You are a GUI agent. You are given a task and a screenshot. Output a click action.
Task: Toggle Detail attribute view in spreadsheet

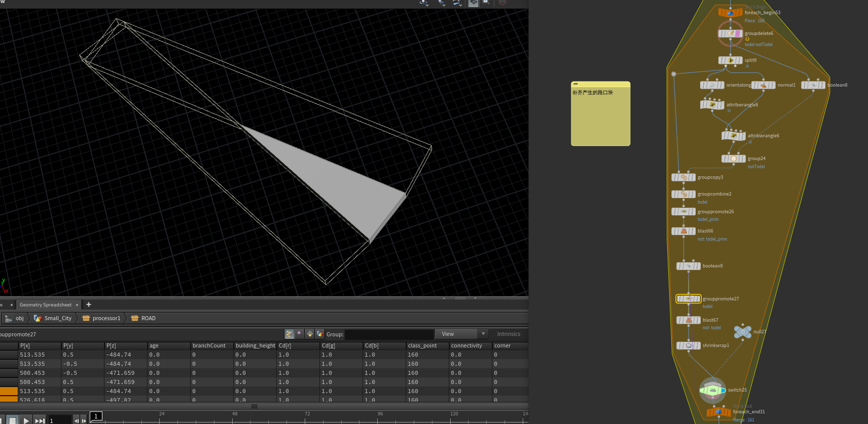click(320, 334)
